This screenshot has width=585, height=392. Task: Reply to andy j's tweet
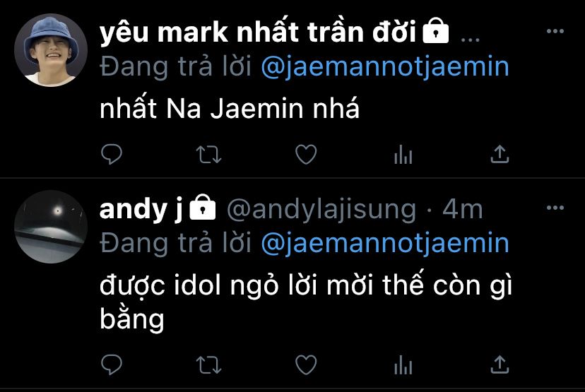pos(112,364)
